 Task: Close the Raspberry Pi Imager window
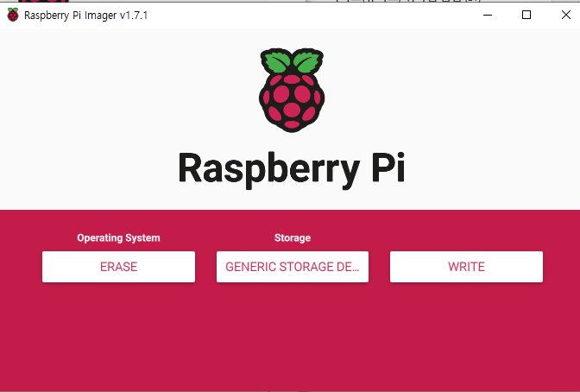pyautogui.click(x=565, y=15)
